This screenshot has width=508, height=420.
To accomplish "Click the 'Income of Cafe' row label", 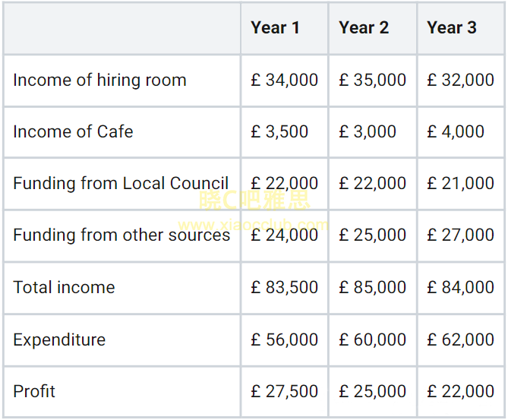I will pyautogui.click(x=73, y=132).
